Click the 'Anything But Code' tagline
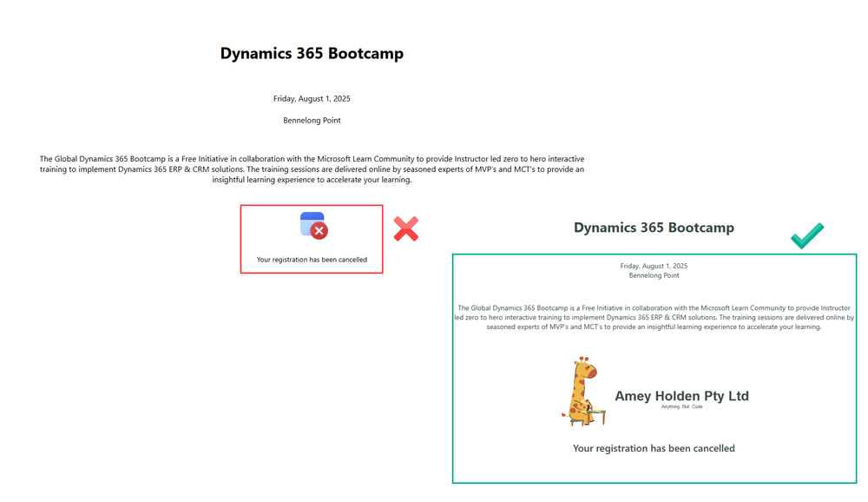Image resolution: width=868 pixels, height=502 pixels. [681, 406]
